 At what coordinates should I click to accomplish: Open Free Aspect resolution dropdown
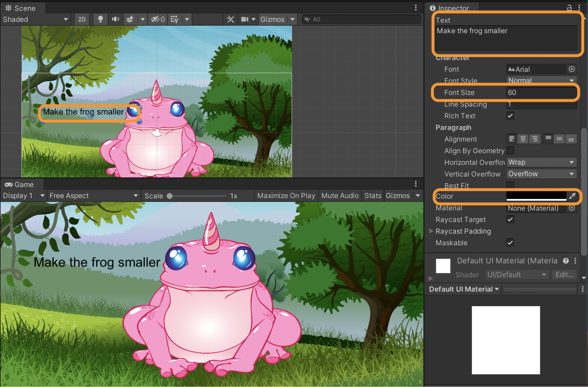93,196
